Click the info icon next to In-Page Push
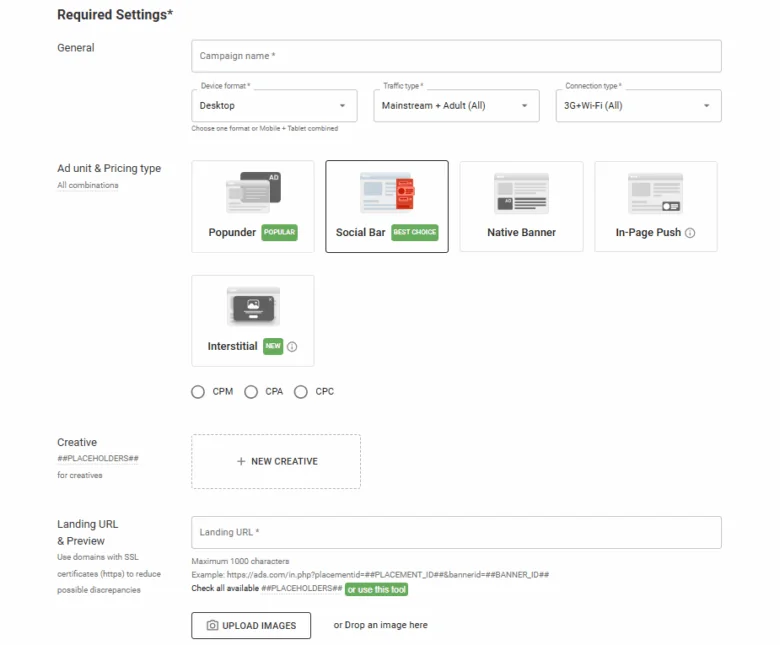This screenshot has height=645, width=780. click(x=690, y=233)
